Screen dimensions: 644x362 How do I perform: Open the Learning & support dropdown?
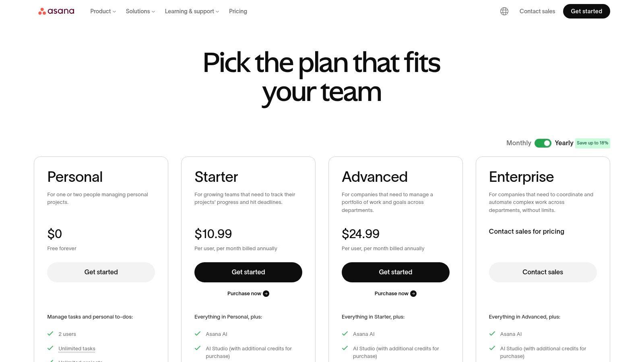(192, 11)
